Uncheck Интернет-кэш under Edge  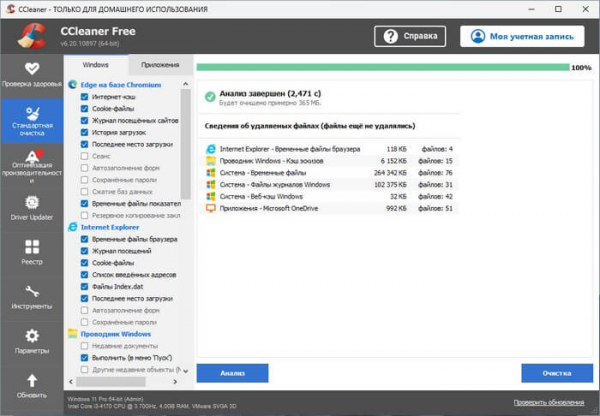85,97
